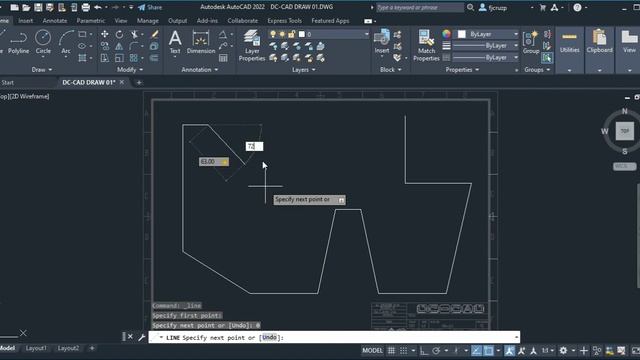Screen dimensions: 640x360
Task: Click Undo option in command line
Action: (269, 338)
